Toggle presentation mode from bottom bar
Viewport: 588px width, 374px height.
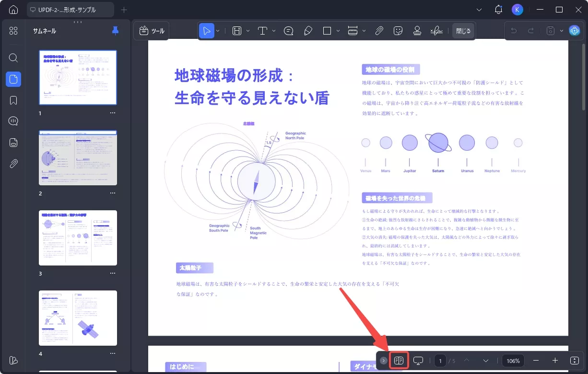pyautogui.click(x=418, y=361)
